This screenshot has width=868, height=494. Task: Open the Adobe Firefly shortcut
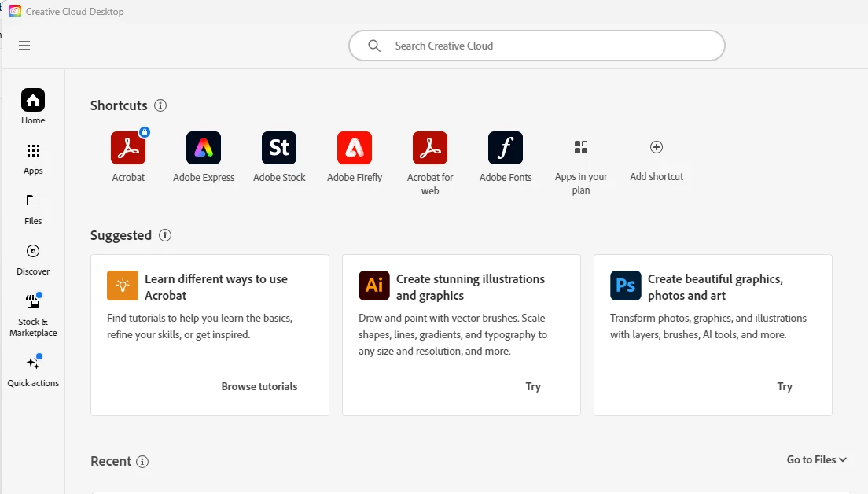[355, 157]
